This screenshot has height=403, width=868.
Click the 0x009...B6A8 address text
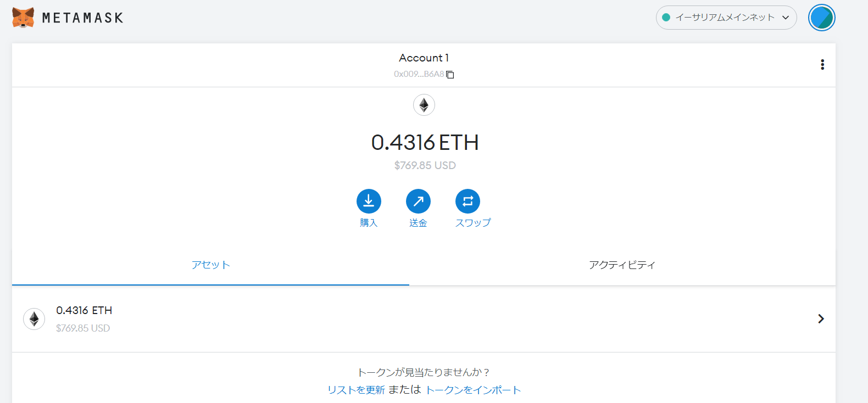coord(418,74)
